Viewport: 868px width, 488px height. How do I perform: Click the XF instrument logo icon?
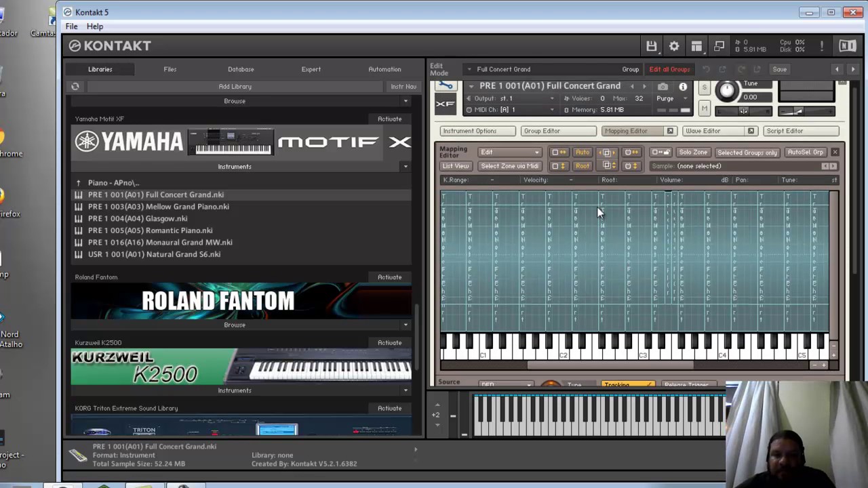coord(445,104)
